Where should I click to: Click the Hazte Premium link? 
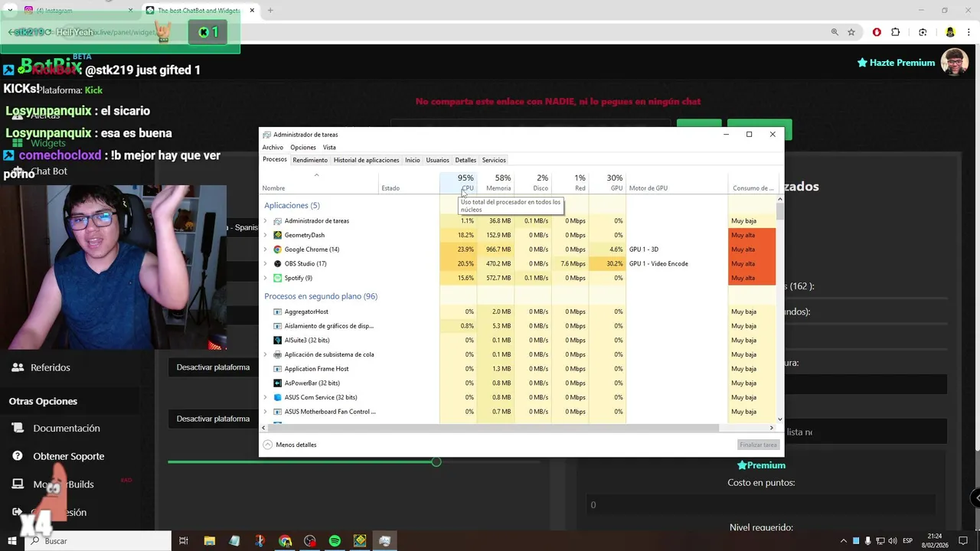click(897, 63)
